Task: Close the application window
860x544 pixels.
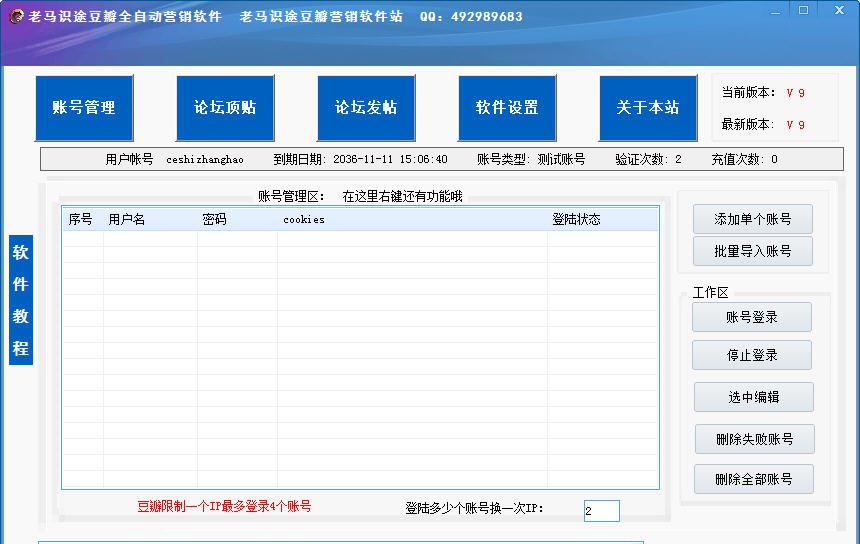Action: pyautogui.click(x=839, y=10)
